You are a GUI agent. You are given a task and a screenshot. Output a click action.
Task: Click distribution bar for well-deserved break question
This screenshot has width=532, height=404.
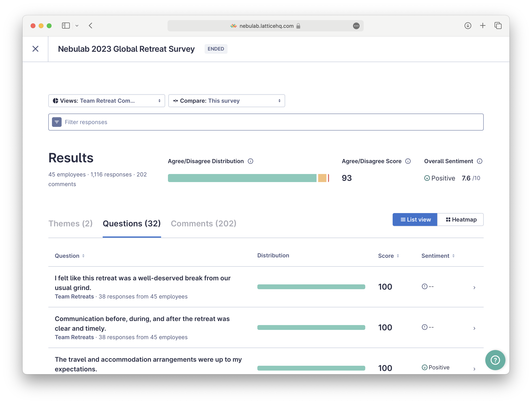click(311, 287)
